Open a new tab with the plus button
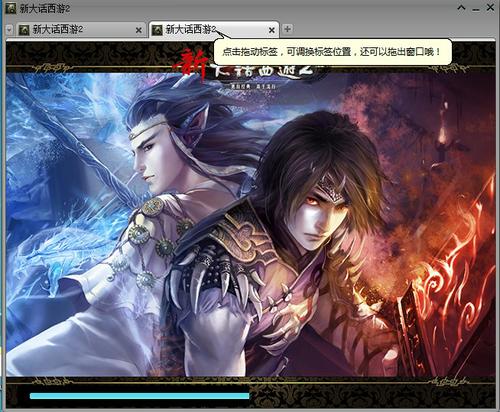The height and width of the screenshot is (412, 500). 287,29
